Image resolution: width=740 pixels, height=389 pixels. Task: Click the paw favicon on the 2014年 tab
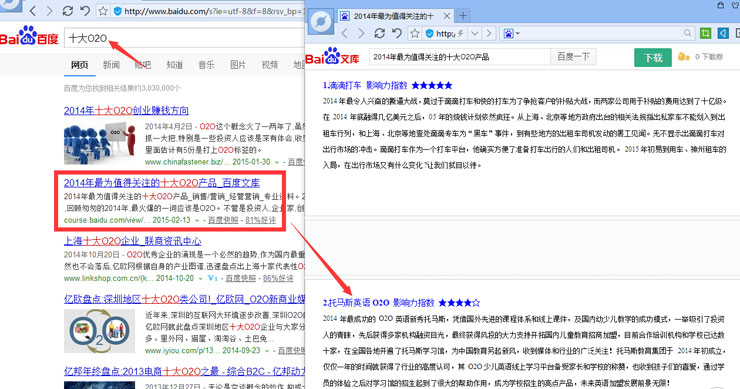coord(345,16)
